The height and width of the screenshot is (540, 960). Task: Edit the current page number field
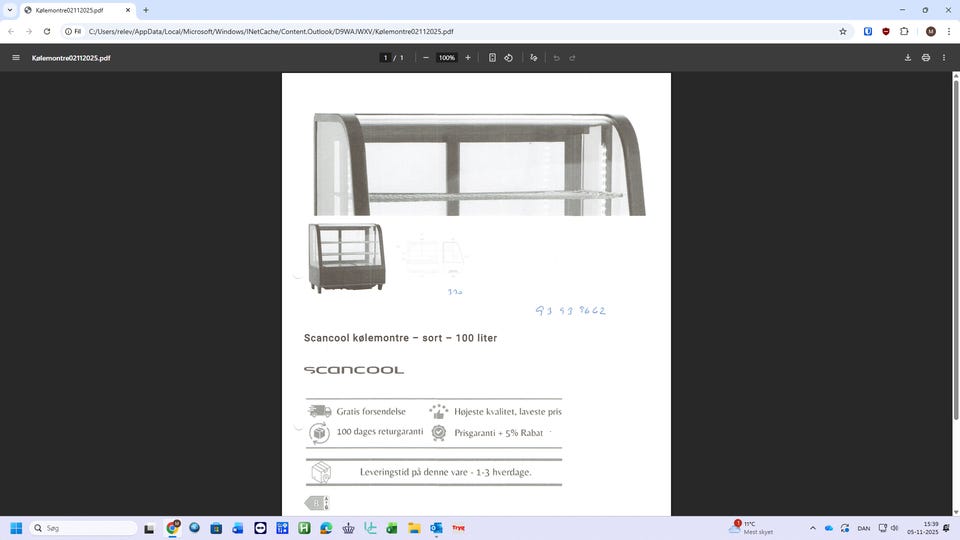385,58
